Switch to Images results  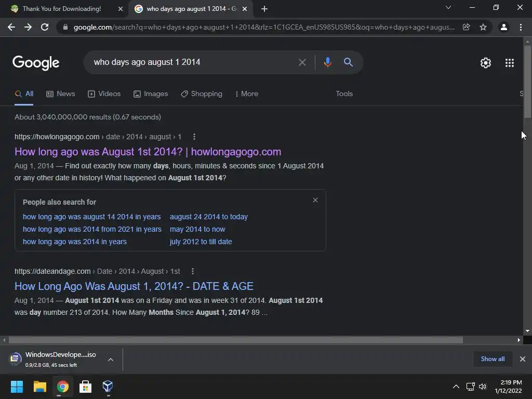click(151, 94)
